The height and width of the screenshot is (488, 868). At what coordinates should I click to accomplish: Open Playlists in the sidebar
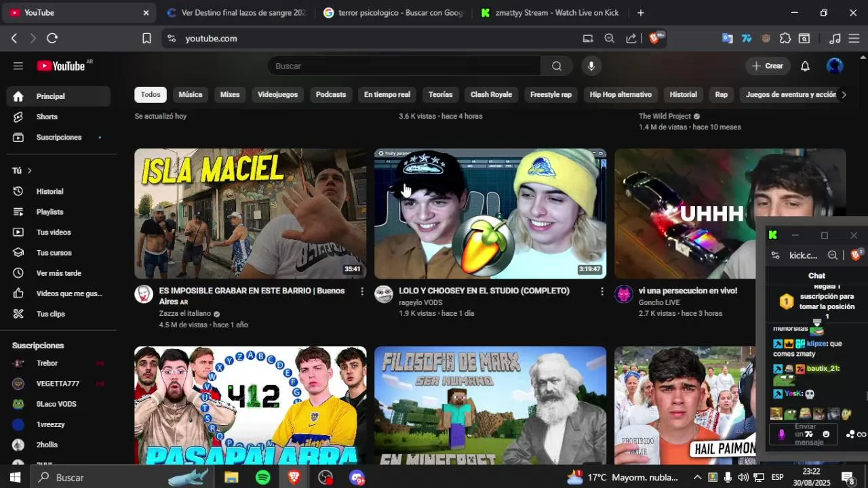[x=58, y=211]
